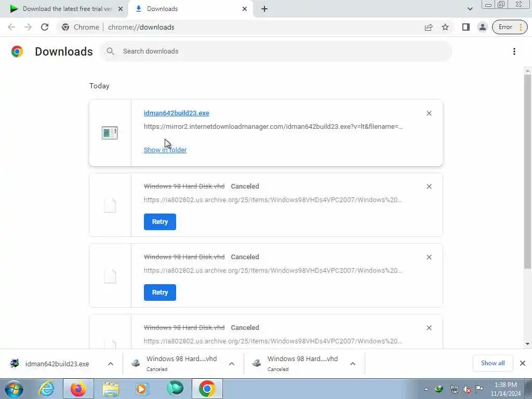Image resolution: width=532 pixels, height=399 pixels.
Task: Retry the second canceled Windows 98 download
Action: 160,292
